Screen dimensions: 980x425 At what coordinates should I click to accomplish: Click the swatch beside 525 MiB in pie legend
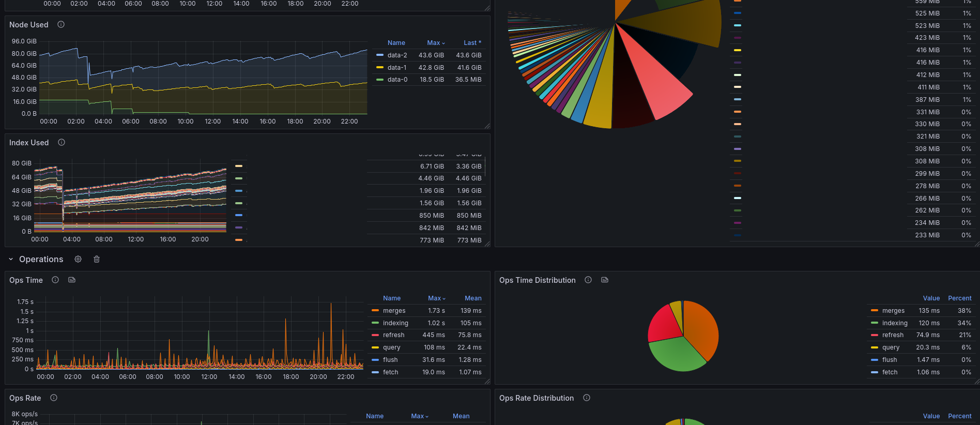[738, 13]
